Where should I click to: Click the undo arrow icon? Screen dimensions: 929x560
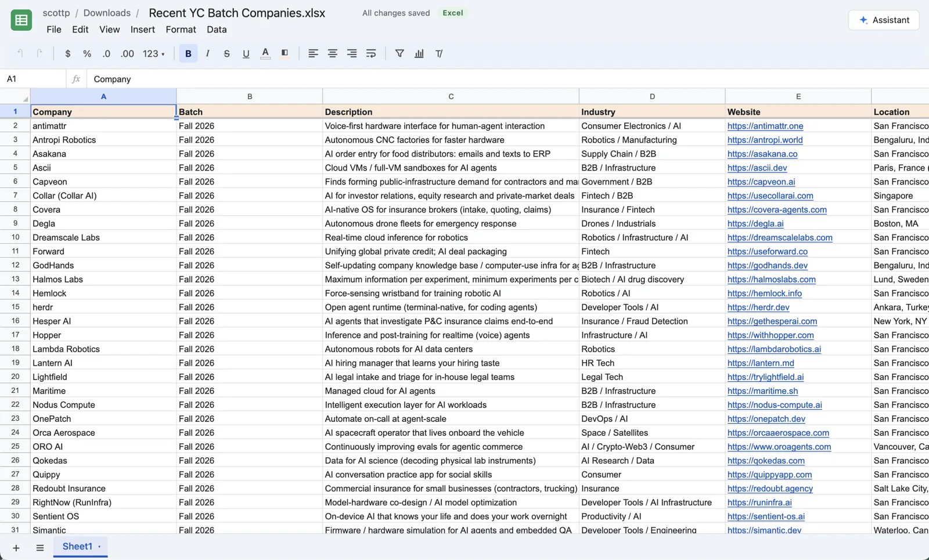(x=20, y=53)
